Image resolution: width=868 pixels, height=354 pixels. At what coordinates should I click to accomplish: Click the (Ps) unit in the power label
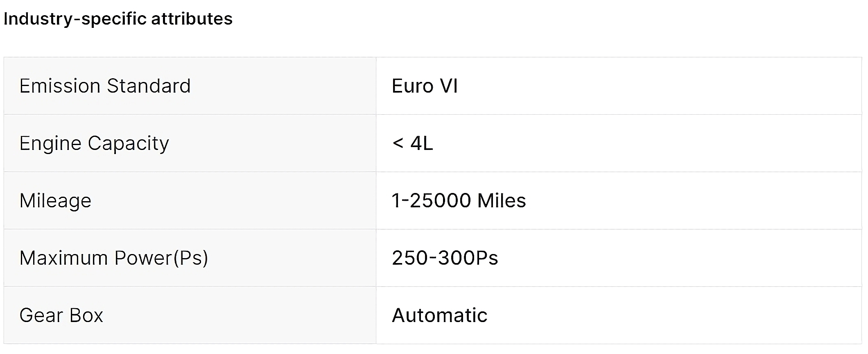point(191,258)
